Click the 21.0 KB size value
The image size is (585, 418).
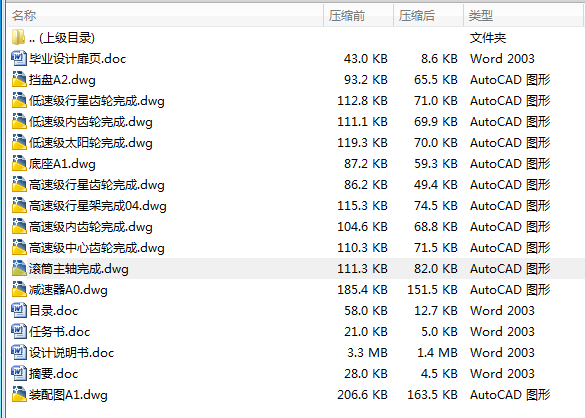pyautogui.click(x=366, y=331)
